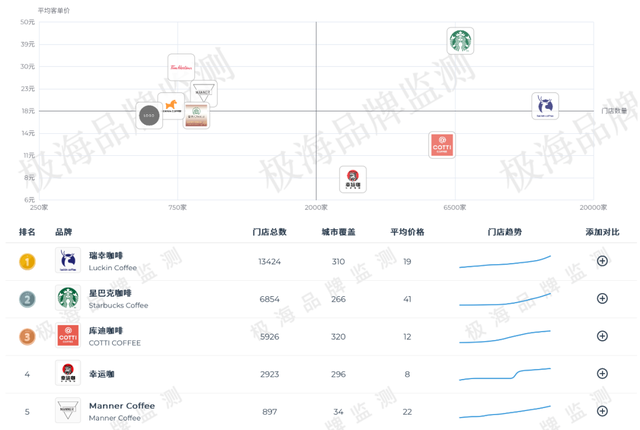Viewport: 640px width, 430px height.
Task: Sort by 平均价格 column header
Action: (x=407, y=232)
